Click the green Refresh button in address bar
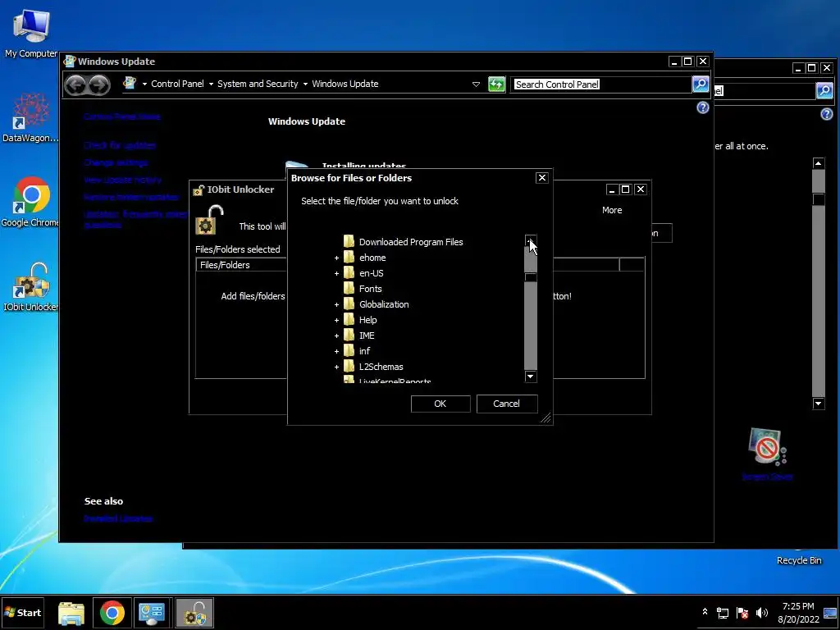The image size is (840, 630). click(496, 84)
